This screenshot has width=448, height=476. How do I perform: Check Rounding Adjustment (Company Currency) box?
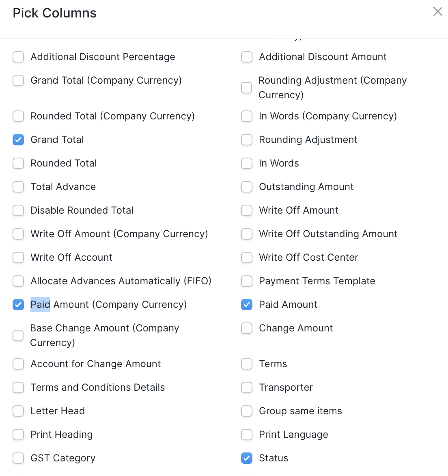coord(247,88)
